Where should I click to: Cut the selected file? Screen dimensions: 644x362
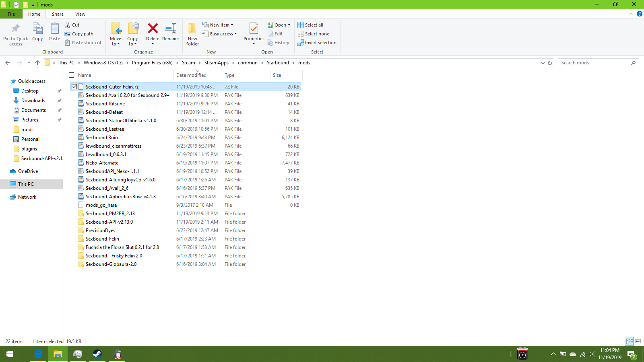coord(72,25)
